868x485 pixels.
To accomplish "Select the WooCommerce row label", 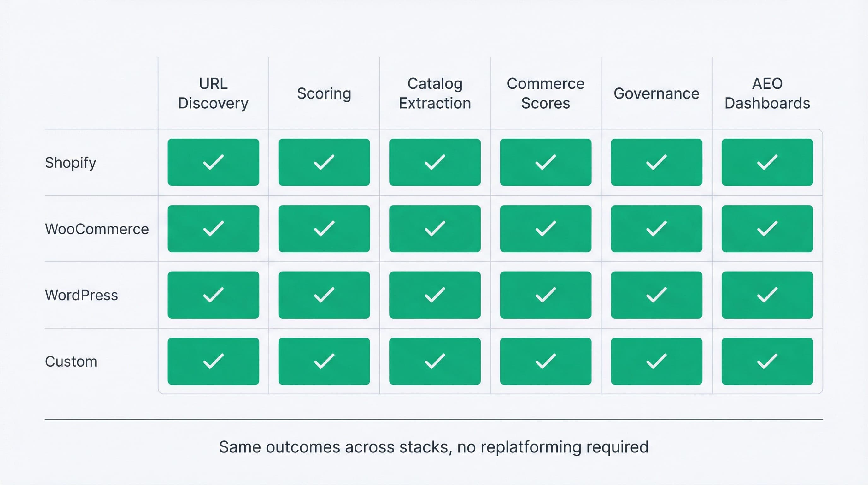I will coord(97,229).
